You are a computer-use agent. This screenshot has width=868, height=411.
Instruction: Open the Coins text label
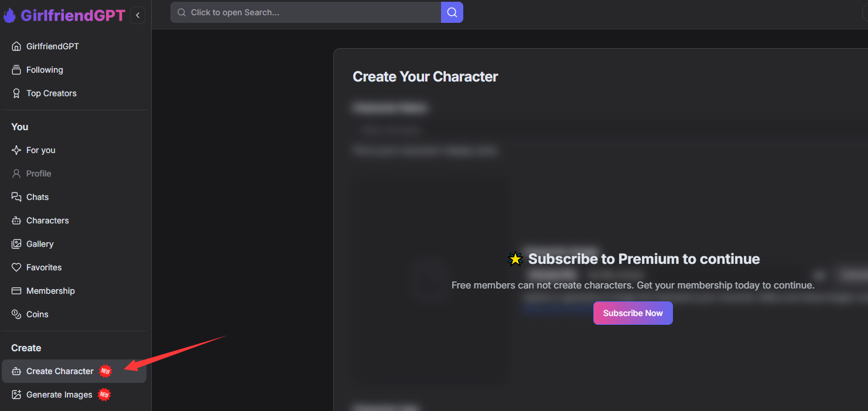pyautogui.click(x=37, y=314)
